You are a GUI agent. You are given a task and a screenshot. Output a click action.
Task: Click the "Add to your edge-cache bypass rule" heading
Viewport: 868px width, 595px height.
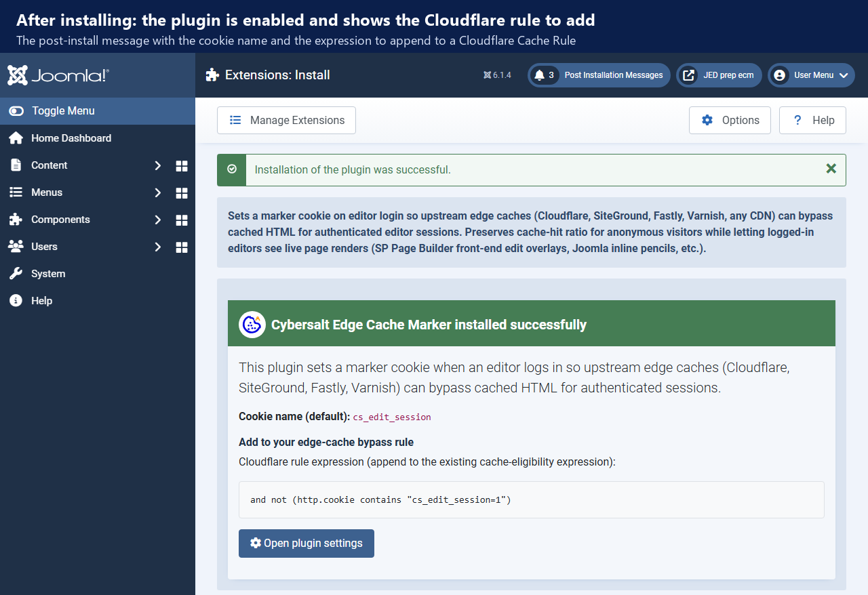pos(326,443)
